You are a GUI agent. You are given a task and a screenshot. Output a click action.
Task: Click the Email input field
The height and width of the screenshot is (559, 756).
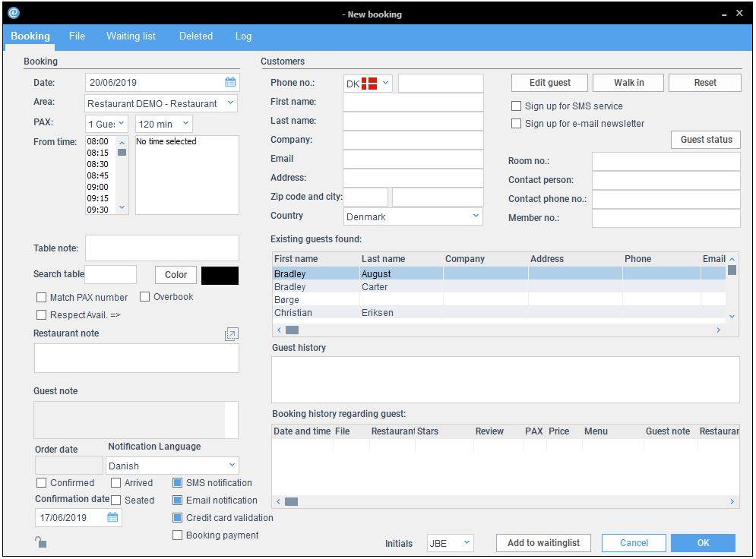pos(413,159)
